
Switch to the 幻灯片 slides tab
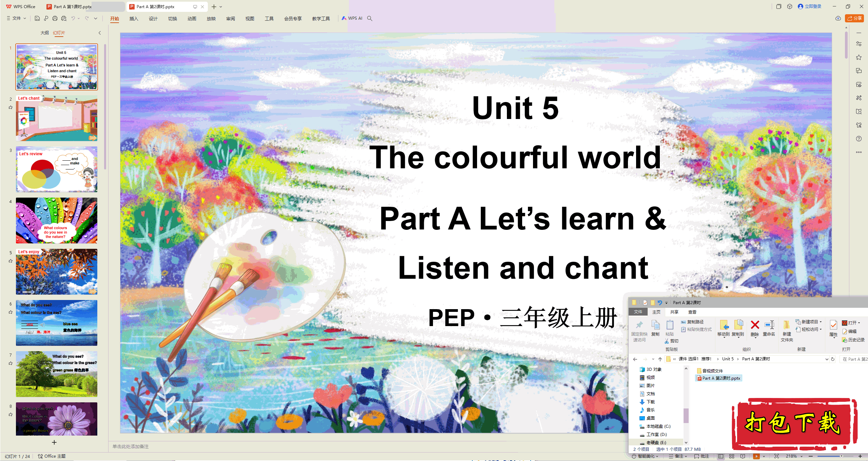(x=59, y=33)
